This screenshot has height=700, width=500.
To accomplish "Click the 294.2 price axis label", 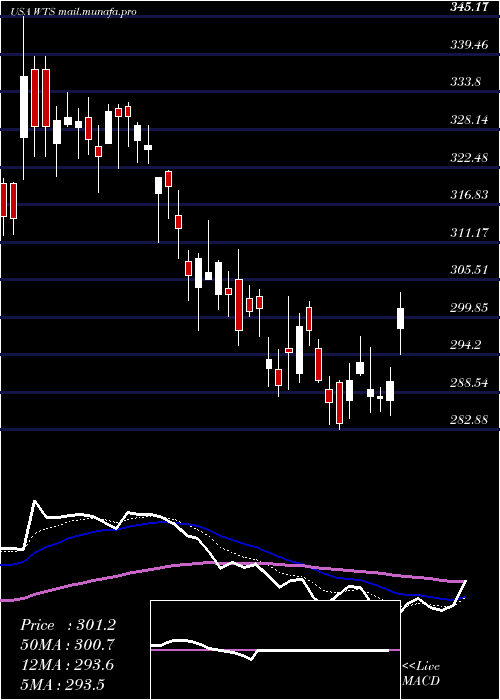I will [x=464, y=344].
